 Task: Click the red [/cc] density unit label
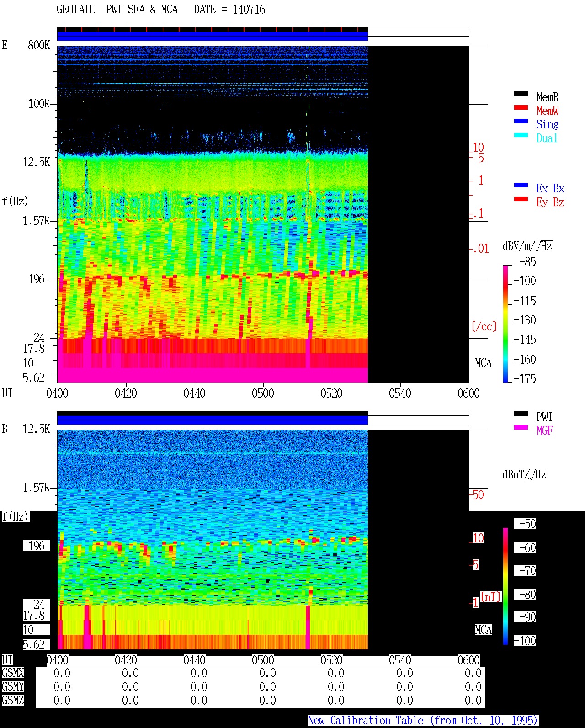click(x=484, y=326)
